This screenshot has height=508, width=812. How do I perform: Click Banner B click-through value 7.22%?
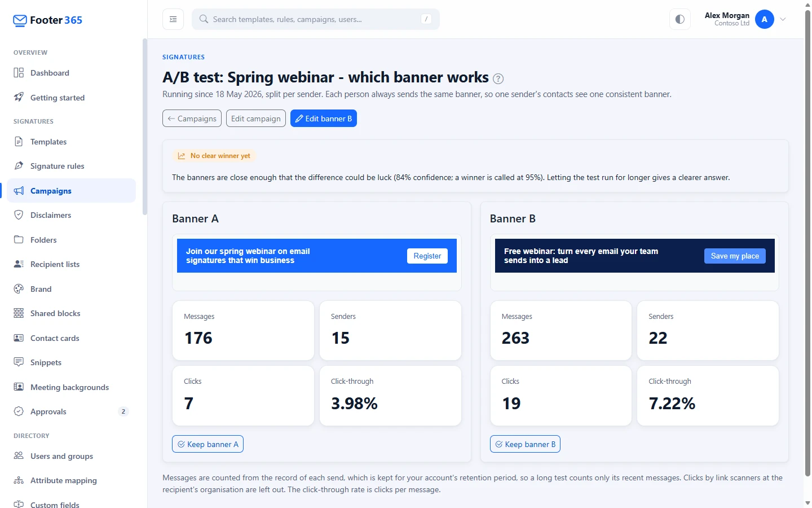(672, 404)
